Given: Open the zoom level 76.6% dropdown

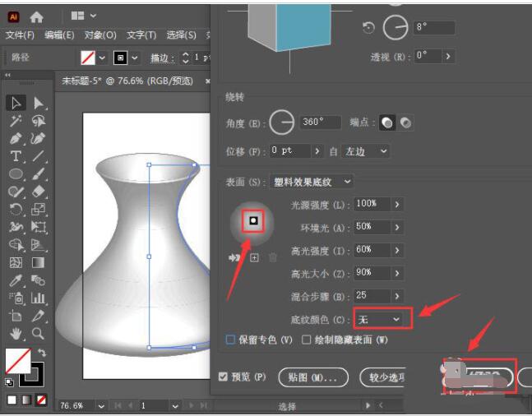Looking at the screenshot, I should click(101, 406).
